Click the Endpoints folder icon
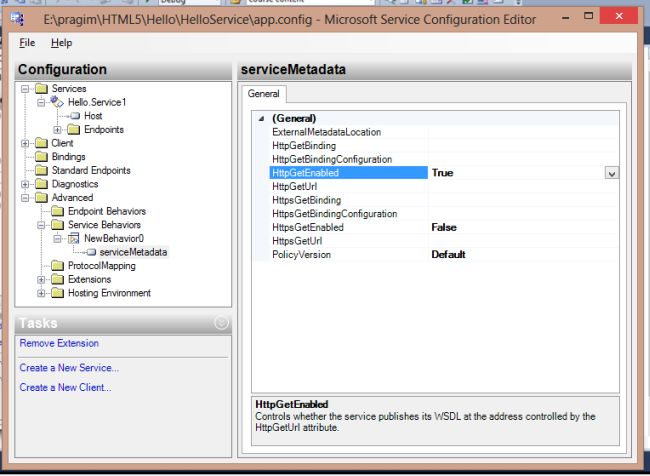 pos(73,129)
